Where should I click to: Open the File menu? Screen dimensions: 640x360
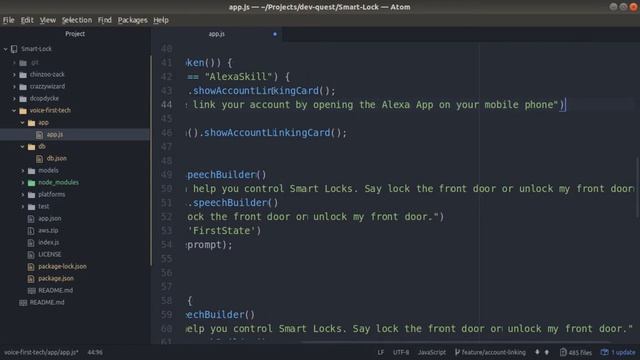[9, 20]
